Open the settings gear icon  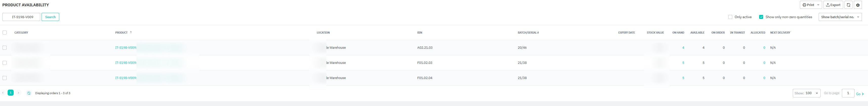coord(858,5)
